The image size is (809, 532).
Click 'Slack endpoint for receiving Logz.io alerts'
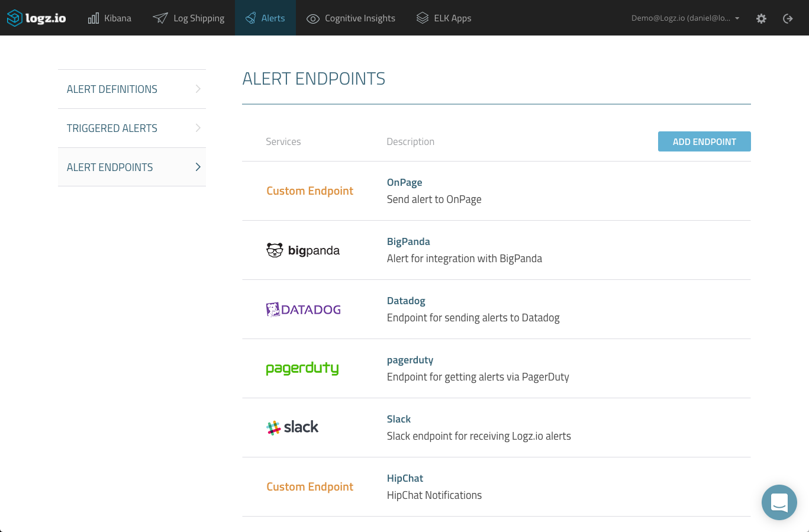[x=479, y=436]
